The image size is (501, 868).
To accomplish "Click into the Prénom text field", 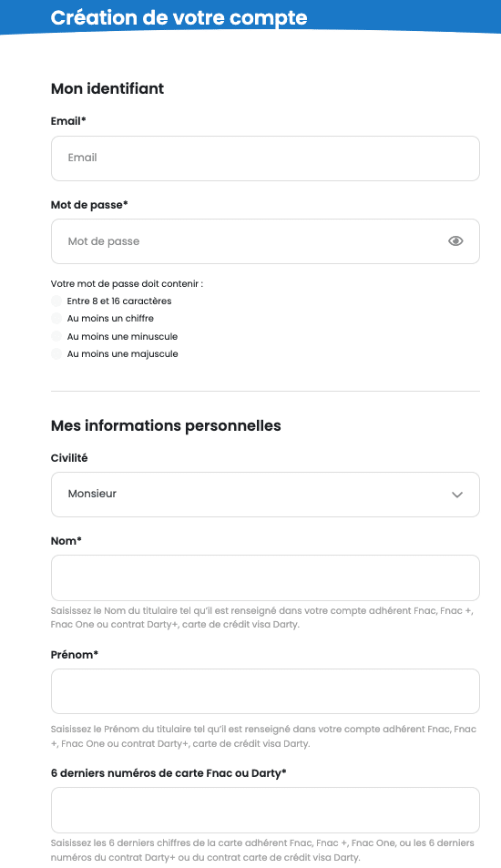I will (265, 691).
